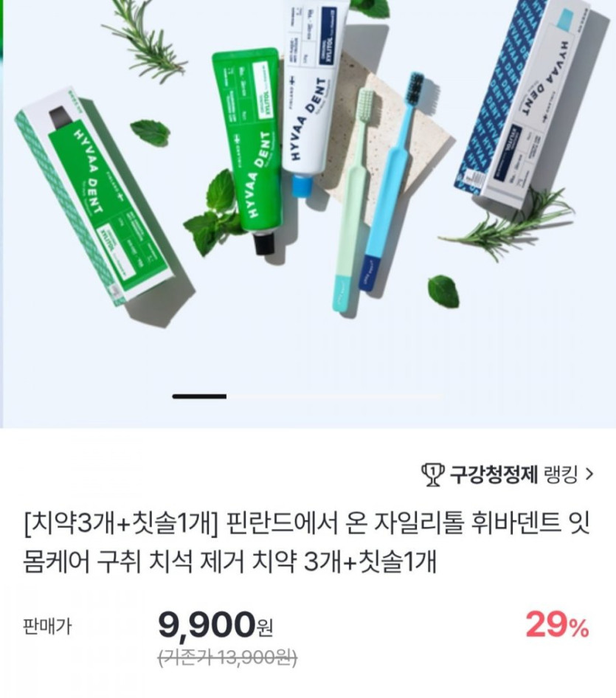Image resolution: width=616 pixels, height=698 pixels.
Task: Select the green HYVAA DENT toothpaste tube
Action: 247,149
